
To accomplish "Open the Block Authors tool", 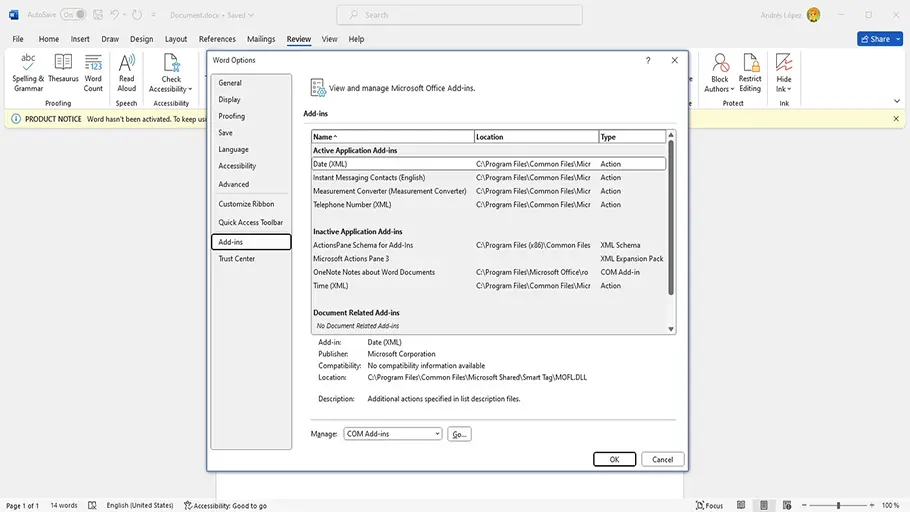I will click(x=719, y=68).
